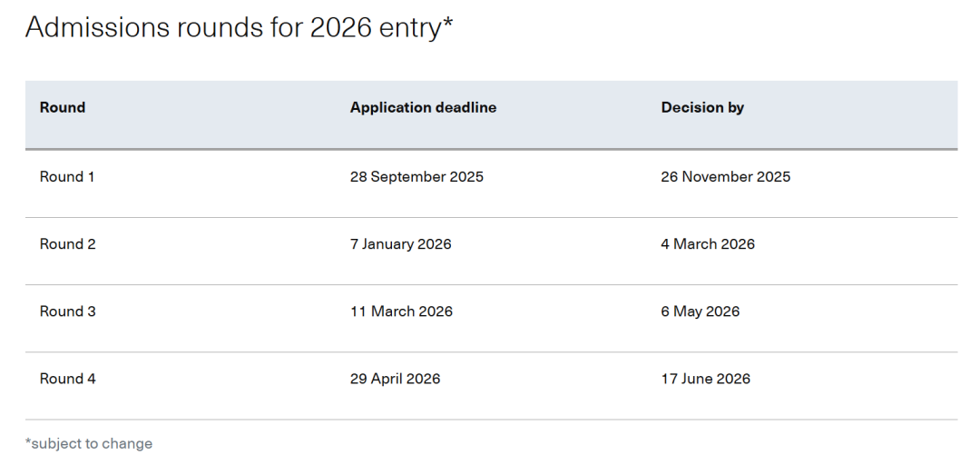
Task: Select the 'Round 4' row label
Action: (x=68, y=379)
